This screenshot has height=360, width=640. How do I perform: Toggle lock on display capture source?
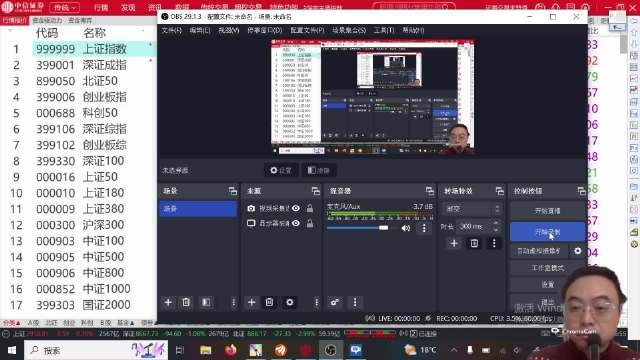pos(310,223)
